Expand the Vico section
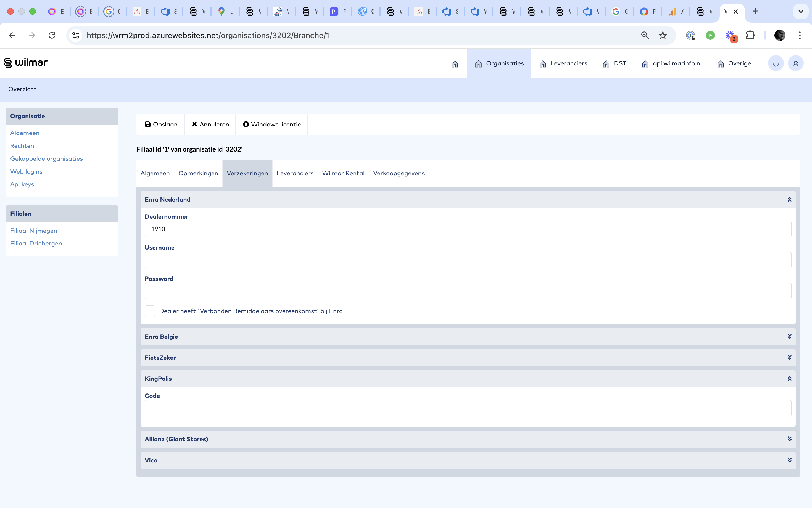 point(789,460)
